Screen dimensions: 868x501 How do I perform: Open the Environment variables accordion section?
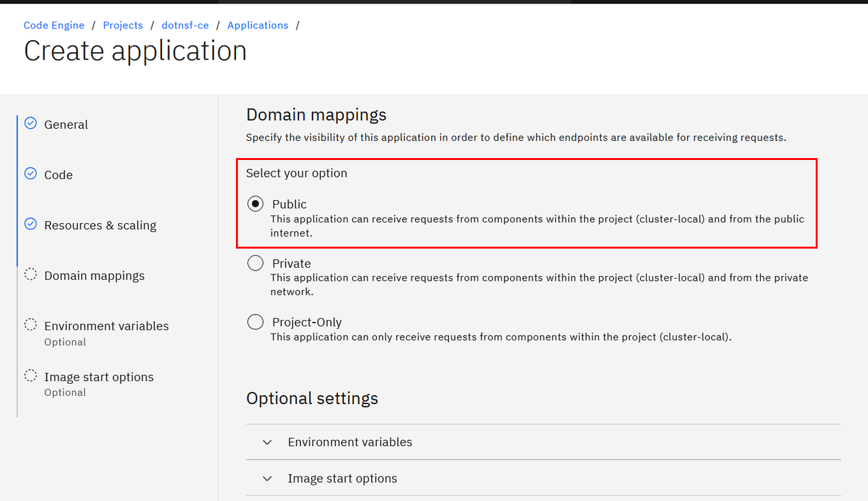point(350,442)
